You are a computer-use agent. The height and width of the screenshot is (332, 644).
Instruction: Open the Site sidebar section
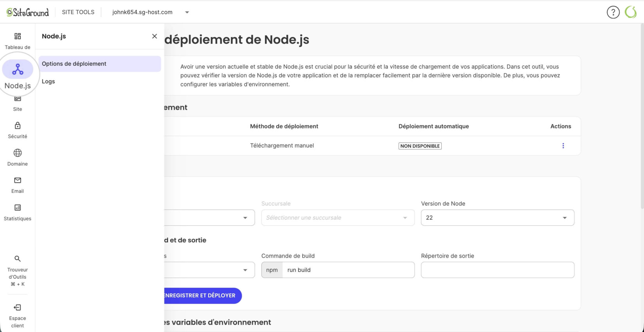(18, 104)
